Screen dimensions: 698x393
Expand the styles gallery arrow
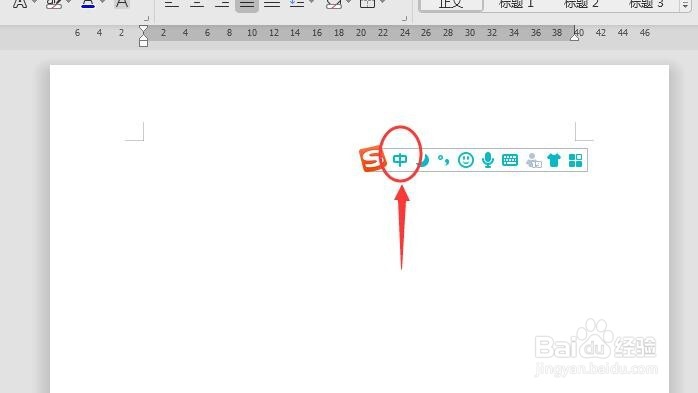coord(685,5)
